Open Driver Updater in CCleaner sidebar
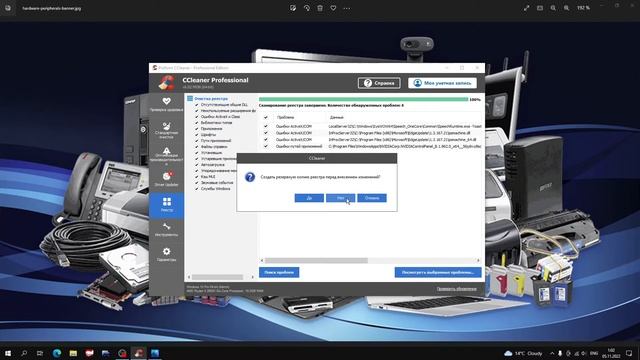Viewport: 640px width, 360px height. 167,179
